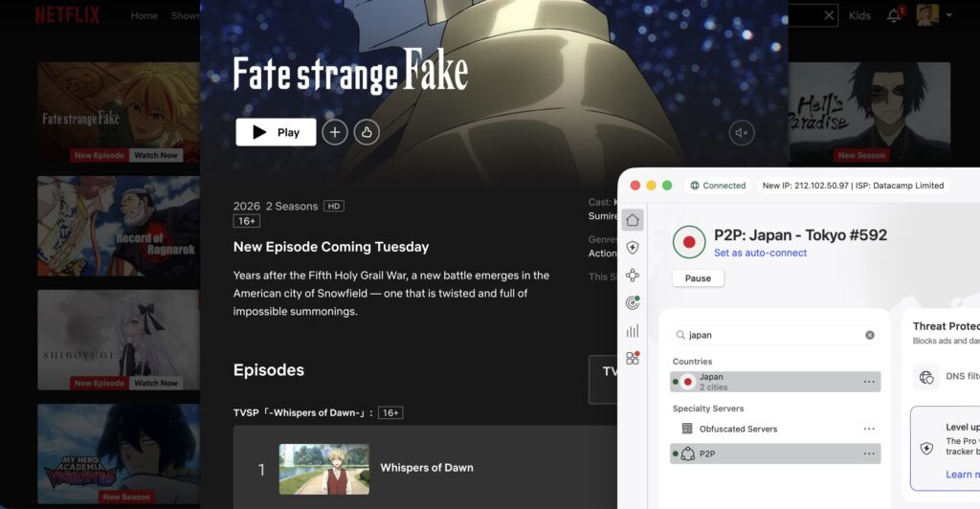Image resolution: width=980 pixels, height=509 pixels.
Task: Clear the japan search text
Action: click(x=869, y=335)
